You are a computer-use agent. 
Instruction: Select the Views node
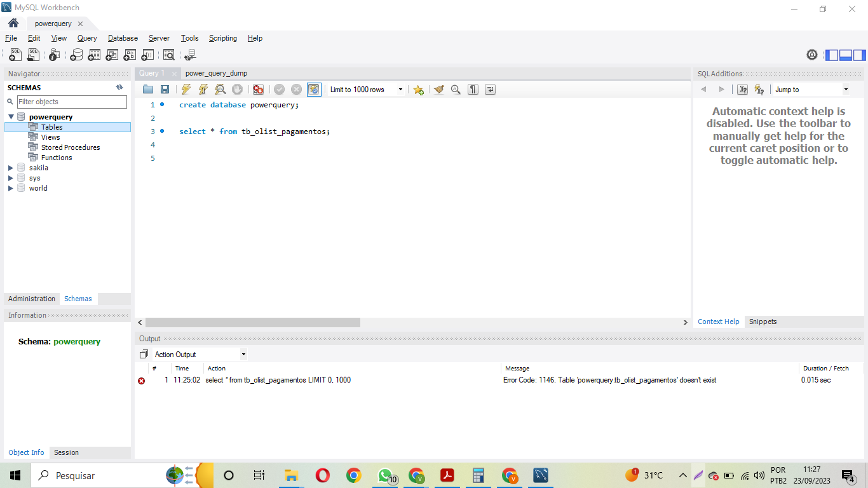coord(51,137)
